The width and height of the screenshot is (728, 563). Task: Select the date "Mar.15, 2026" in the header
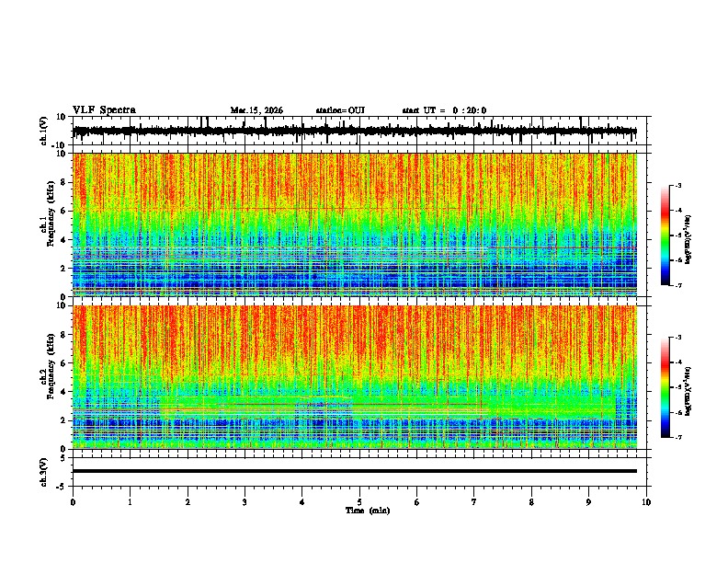click(256, 110)
